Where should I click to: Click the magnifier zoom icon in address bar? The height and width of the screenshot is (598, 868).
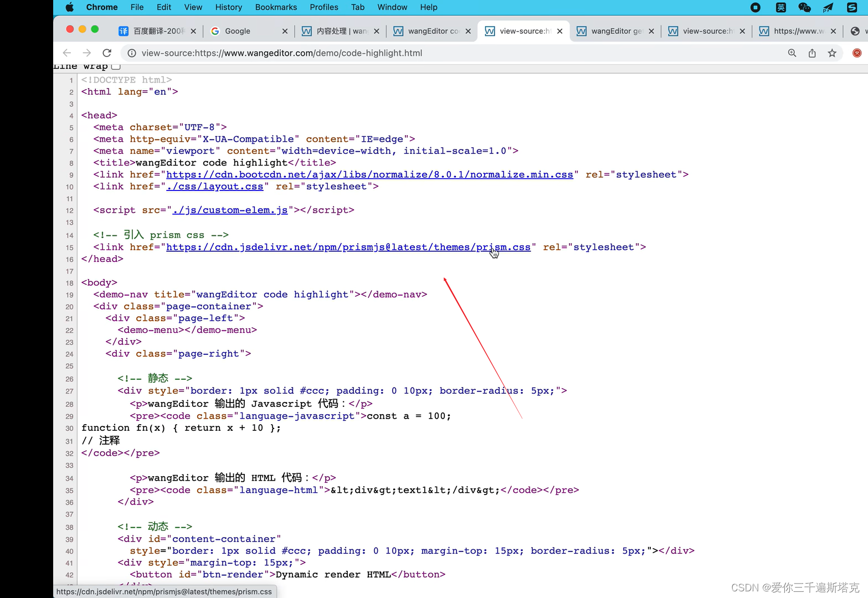click(x=792, y=53)
